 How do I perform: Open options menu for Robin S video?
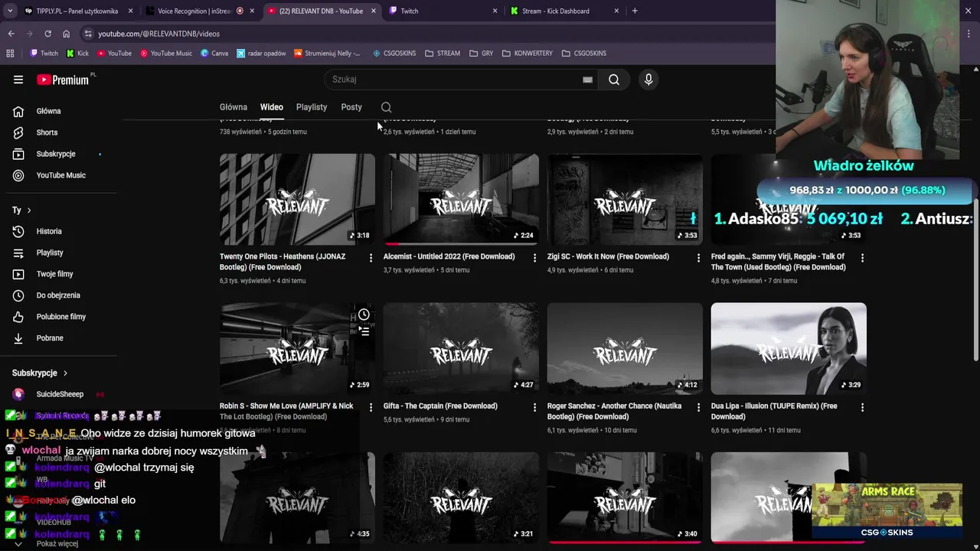tap(371, 407)
